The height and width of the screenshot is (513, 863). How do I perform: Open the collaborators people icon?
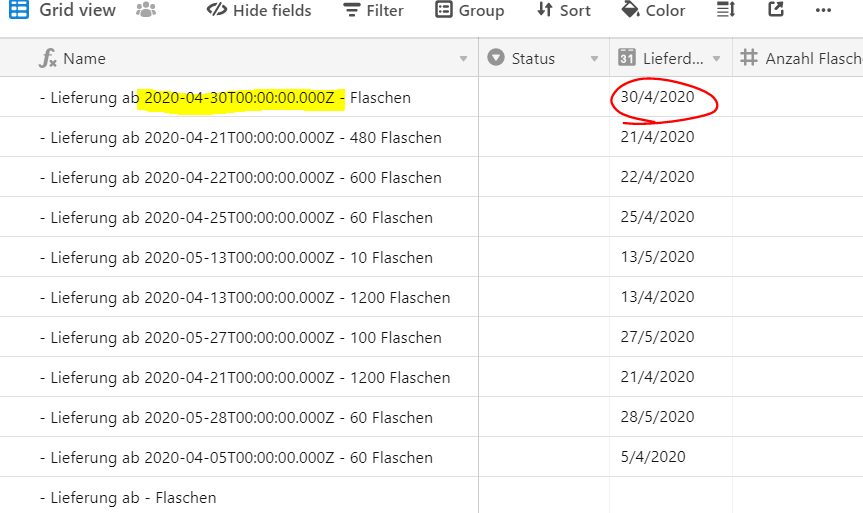(146, 10)
